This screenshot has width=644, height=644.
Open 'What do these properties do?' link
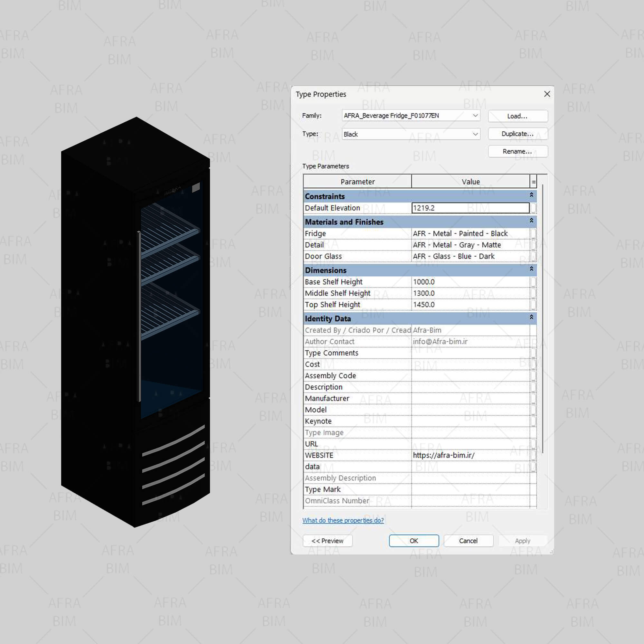343,520
